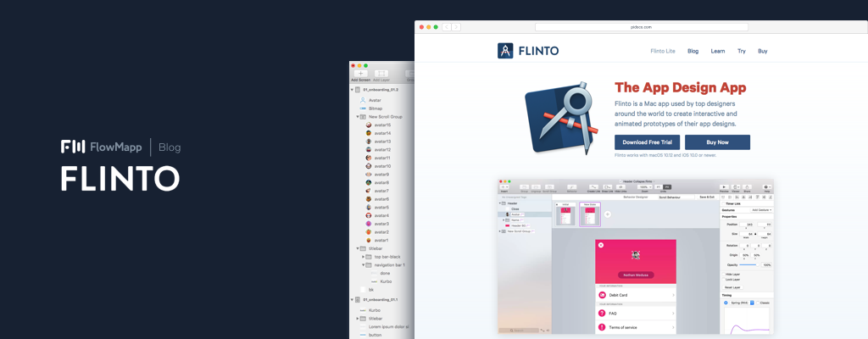Click the browser address bar
868x339 pixels.
[x=642, y=26]
